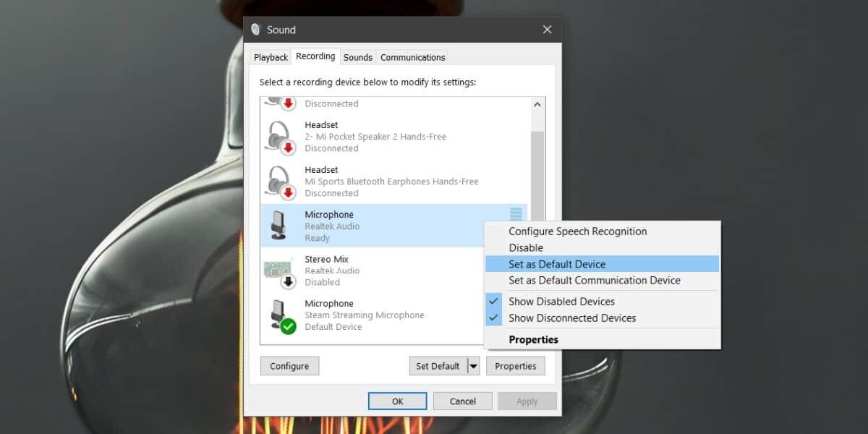Screen dimensions: 868x434
Task: Click the speaker icon in the Sound title bar
Action: pyautogui.click(x=256, y=30)
